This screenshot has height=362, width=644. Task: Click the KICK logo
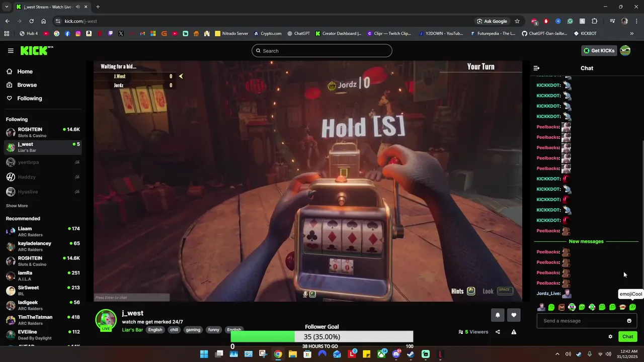click(x=37, y=50)
